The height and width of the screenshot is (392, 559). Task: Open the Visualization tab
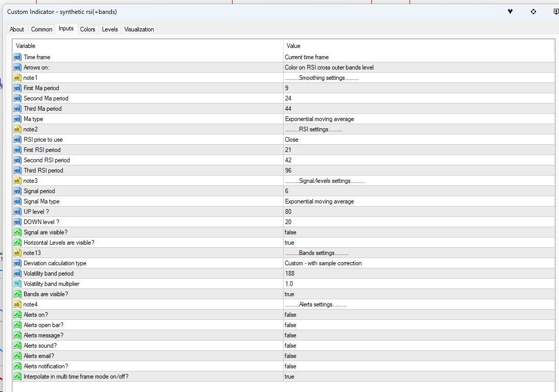[139, 29]
